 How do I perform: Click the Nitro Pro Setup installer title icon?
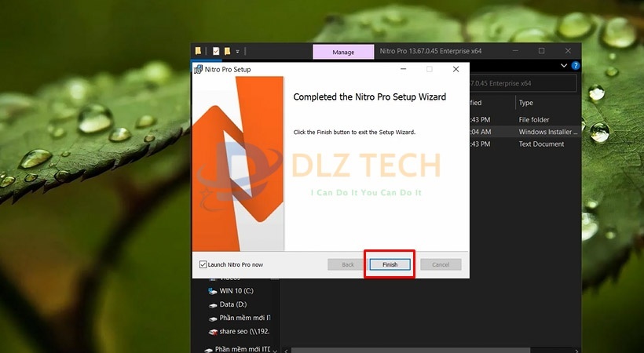tap(199, 69)
